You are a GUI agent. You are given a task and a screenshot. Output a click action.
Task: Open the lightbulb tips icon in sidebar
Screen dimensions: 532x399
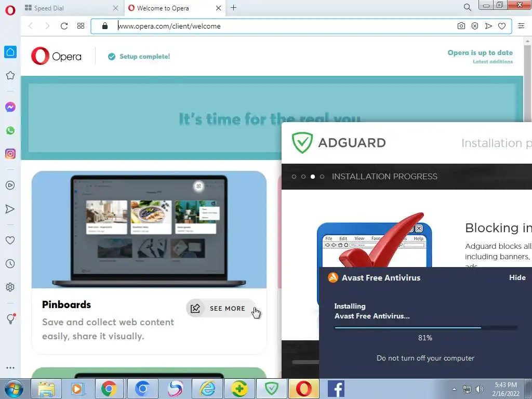click(10, 318)
